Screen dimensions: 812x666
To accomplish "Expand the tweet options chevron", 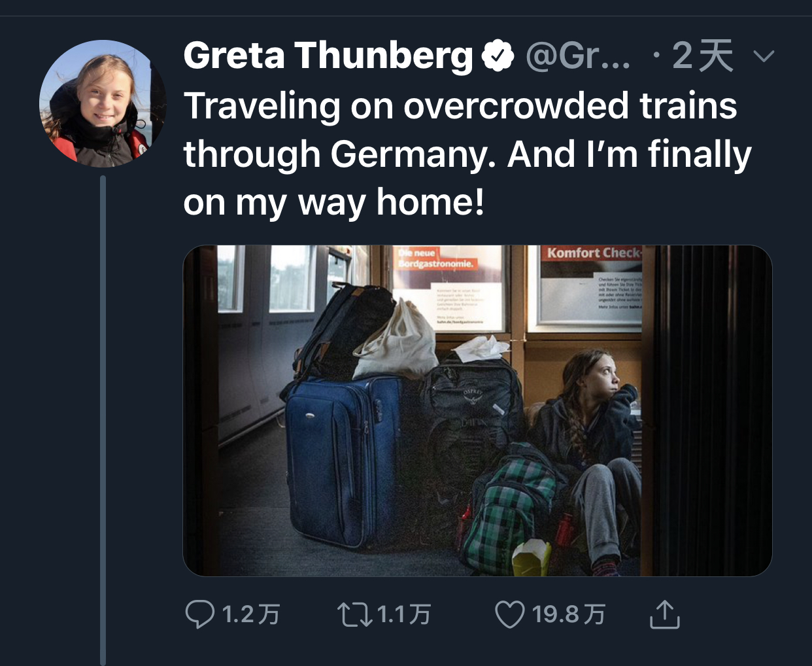I will coord(763,56).
